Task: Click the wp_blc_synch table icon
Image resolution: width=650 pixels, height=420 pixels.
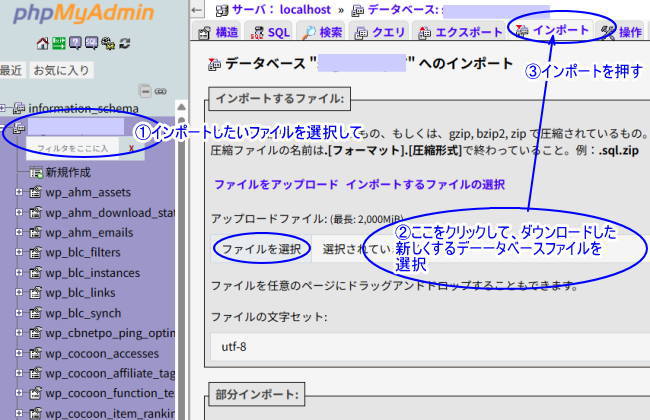Action: 36,313
